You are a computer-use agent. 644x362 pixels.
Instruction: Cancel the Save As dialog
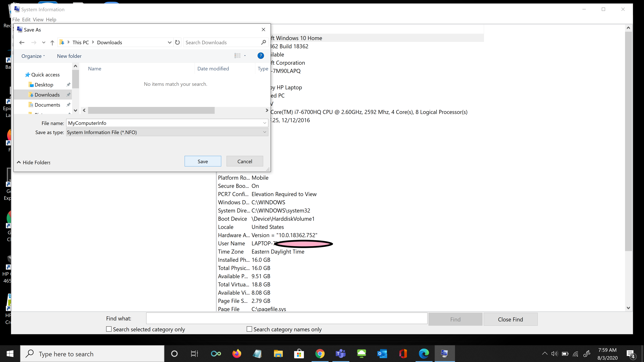tap(245, 161)
